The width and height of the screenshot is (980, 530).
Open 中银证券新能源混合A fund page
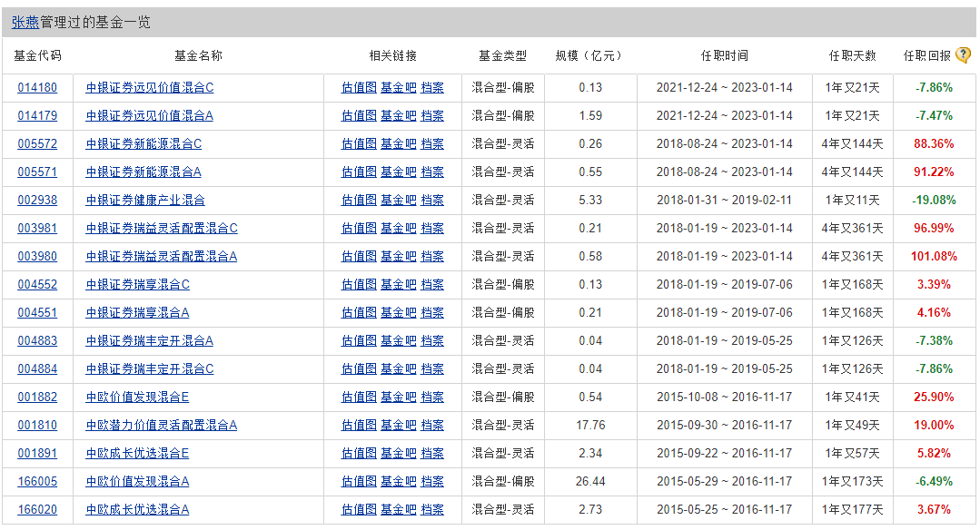(144, 172)
